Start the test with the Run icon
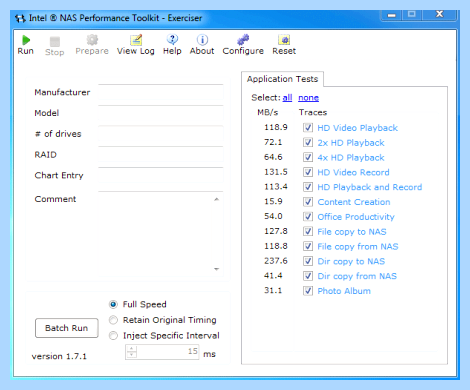Viewport: 470px width, 390px height. click(x=26, y=40)
